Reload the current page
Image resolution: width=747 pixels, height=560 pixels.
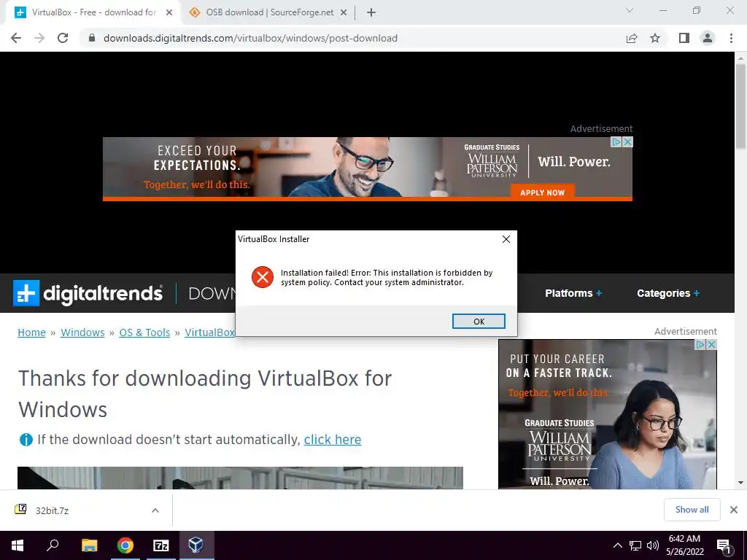pos(63,38)
